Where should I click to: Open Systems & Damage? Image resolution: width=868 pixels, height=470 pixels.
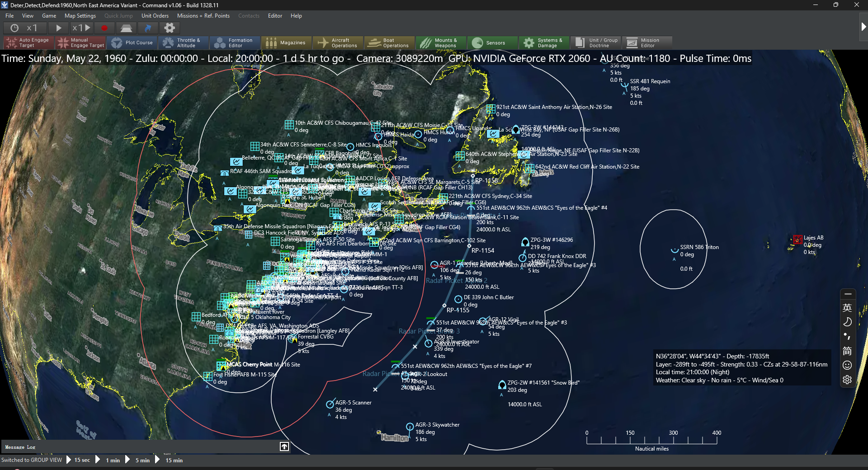coord(544,42)
